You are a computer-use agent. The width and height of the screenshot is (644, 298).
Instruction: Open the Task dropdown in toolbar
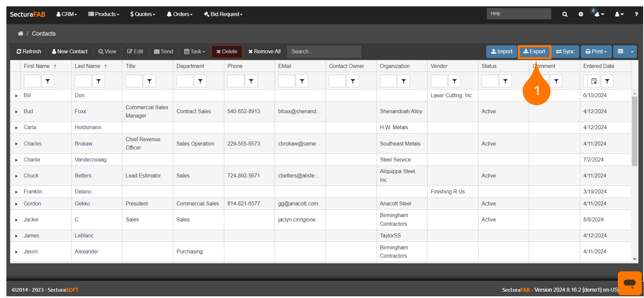(x=194, y=52)
